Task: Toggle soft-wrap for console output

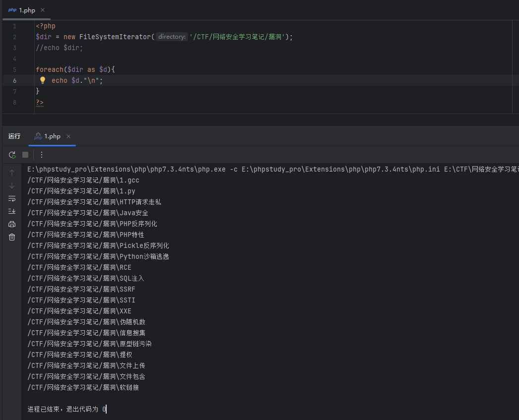Action: click(12, 198)
